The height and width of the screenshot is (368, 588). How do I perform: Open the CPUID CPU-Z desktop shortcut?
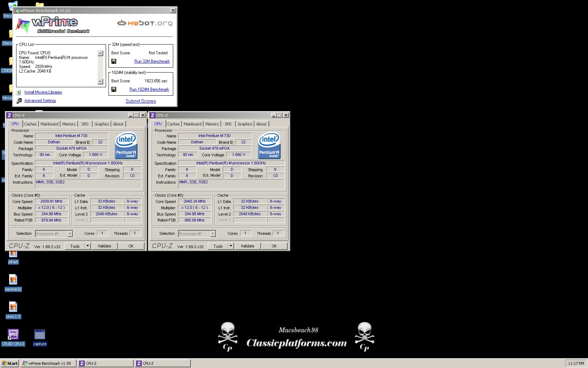pyautogui.click(x=13, y=338)
